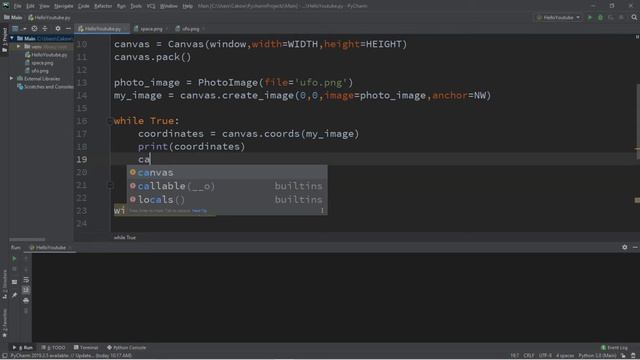Select canvas in autocomplete popup
This screenshot has width=640, height=360.
[227, 172]
